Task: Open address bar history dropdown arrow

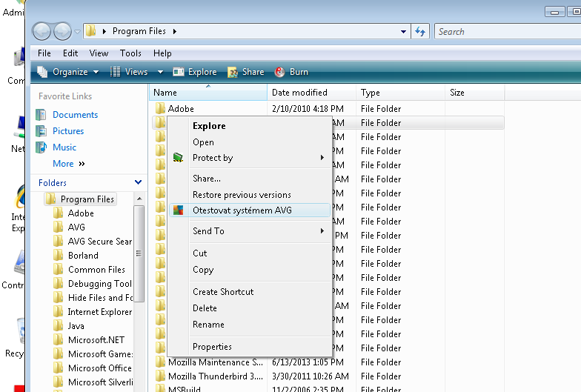Action: 403,32
